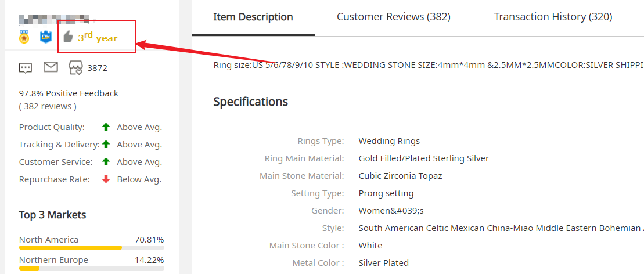
Task: Click green arrow beside Product Quality
Action: [x=106, y=127]
